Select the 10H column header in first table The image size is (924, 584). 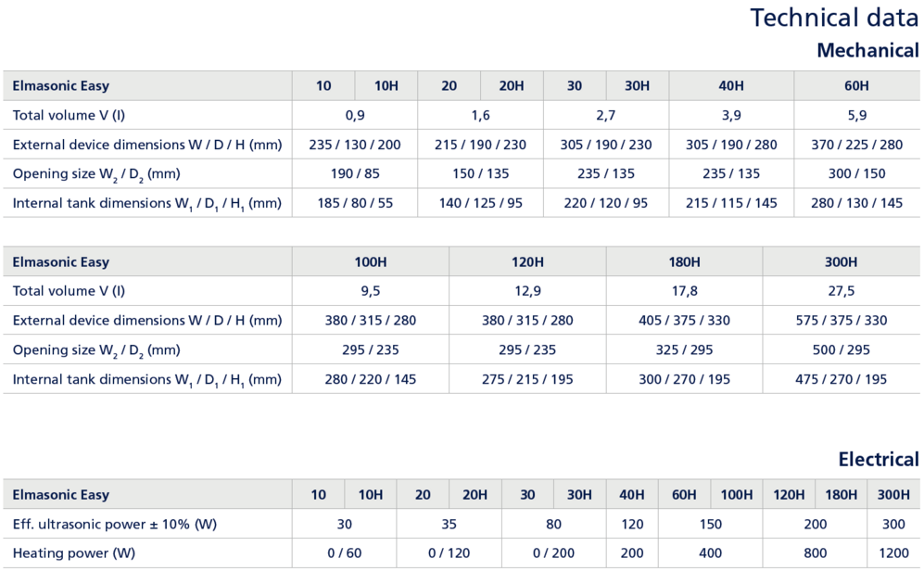[x=386, y=86]
